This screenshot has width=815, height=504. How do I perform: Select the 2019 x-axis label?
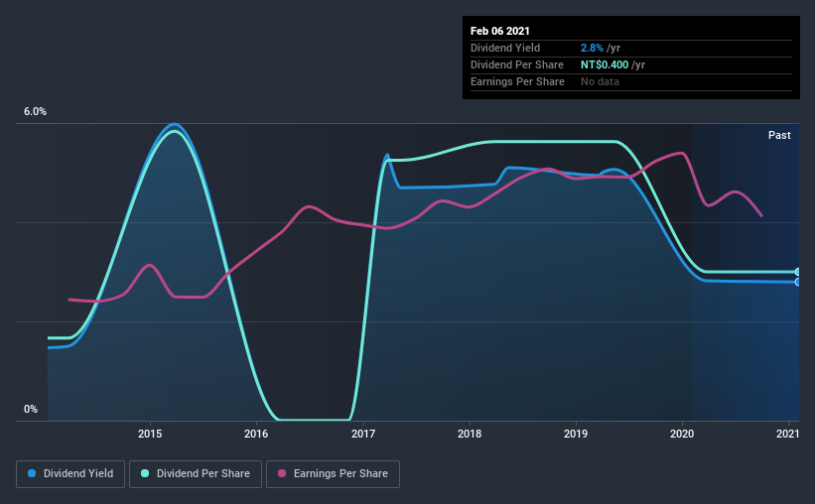click(576, 434)
